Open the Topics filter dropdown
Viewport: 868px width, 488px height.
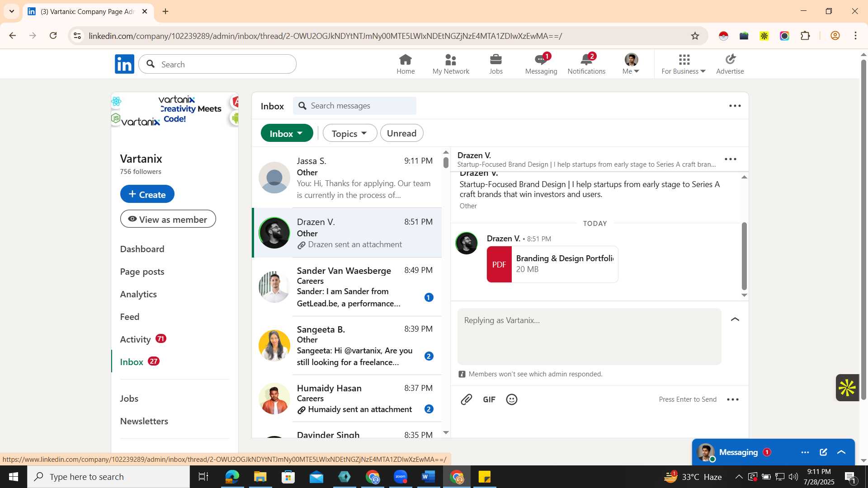(x=349, y=133)
